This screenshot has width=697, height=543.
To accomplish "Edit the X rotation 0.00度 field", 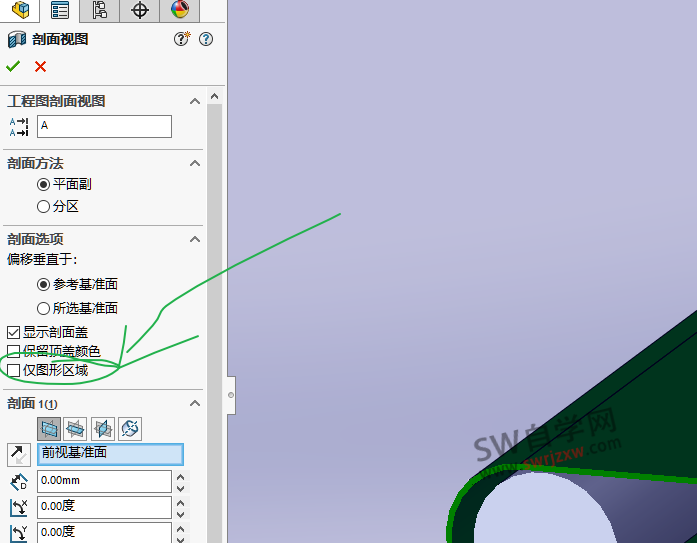I will click(104, 507).
